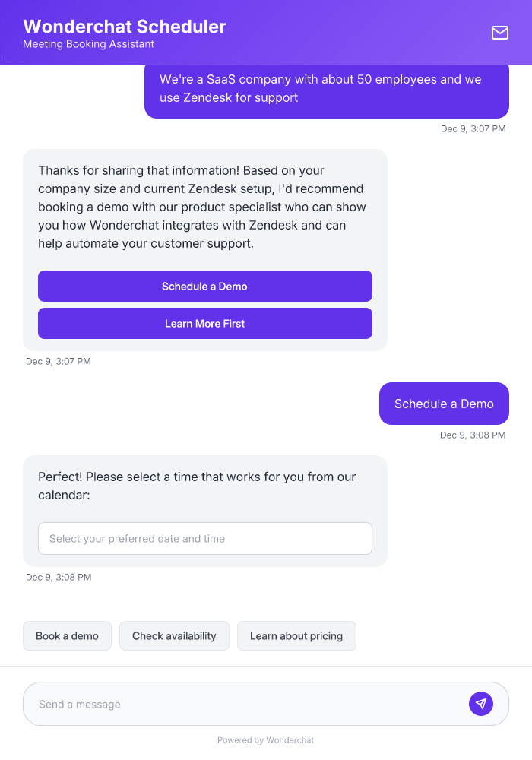The height and width of the screenshot is (760, 532).
Task: Open the preferred date and time picker
Action: [204, 538]
